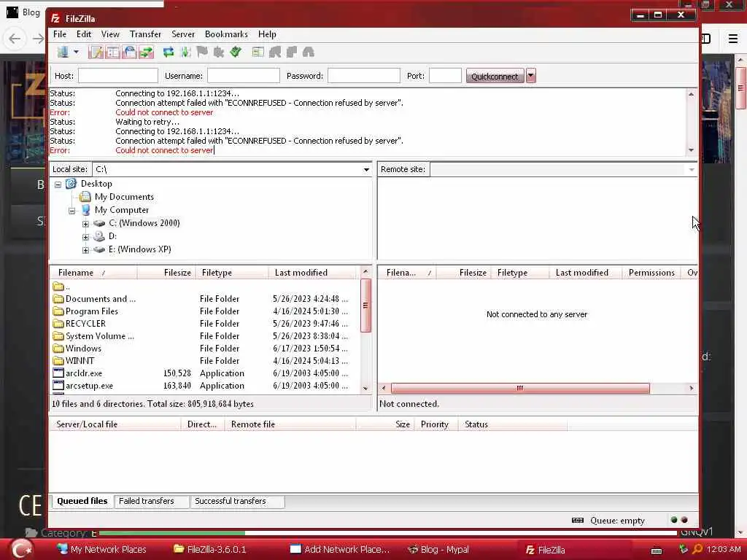
Task: Toggle processing of the transfer queue
Action: [x=185, y=52]
